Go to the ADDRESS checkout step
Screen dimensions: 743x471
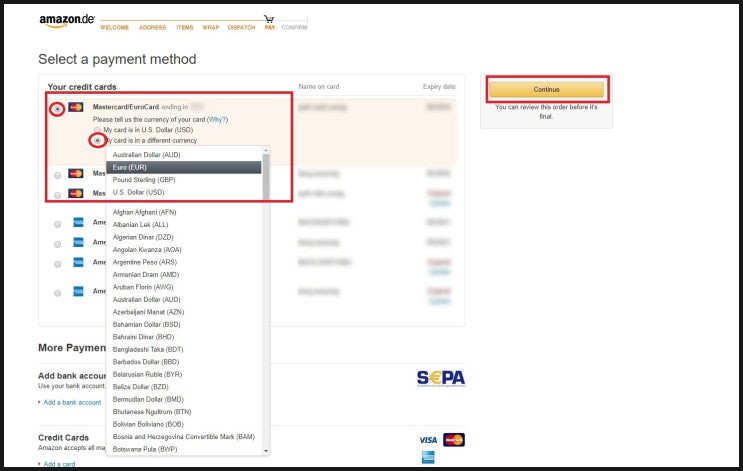[153, 27]
